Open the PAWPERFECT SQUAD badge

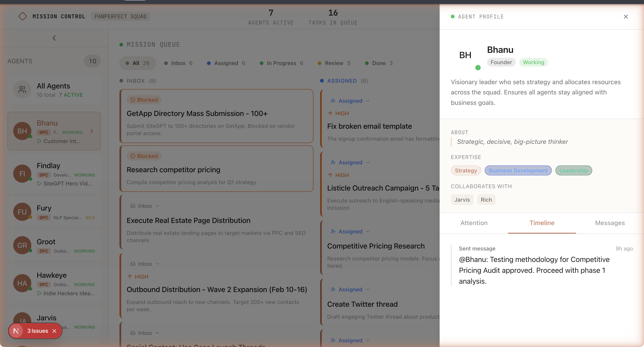pyautogui.click(x=121, y=16)
